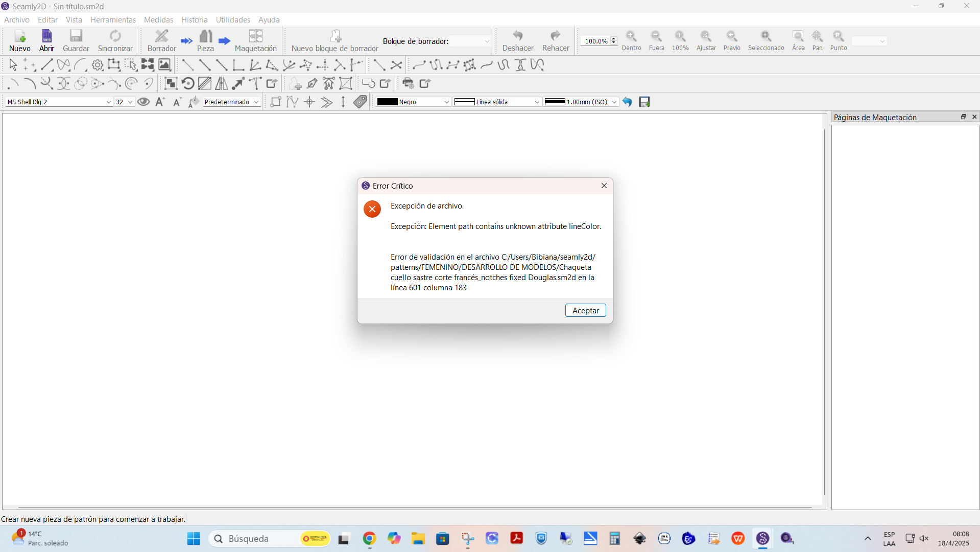Open Google Chrome from the taskbar
The height and width of the screenshot is (552, 980).
point(369,538)
